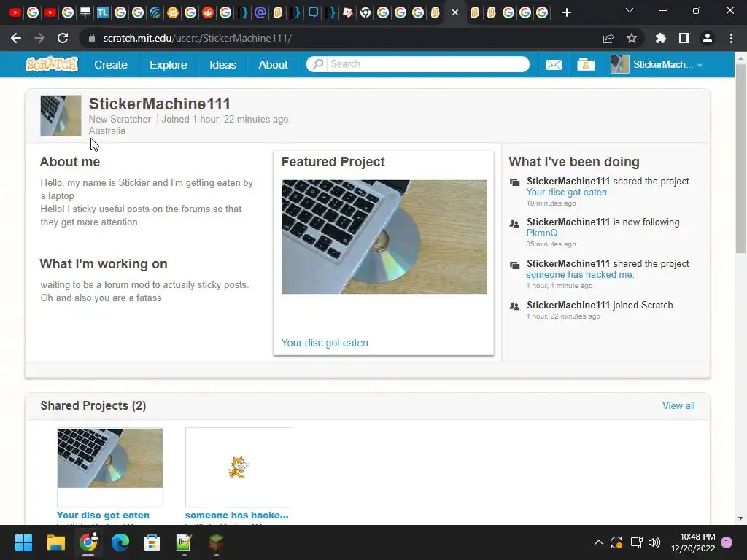Click the 'Your disc got eaten' shared project title
The image size is (747, 560).
[103, 516]
